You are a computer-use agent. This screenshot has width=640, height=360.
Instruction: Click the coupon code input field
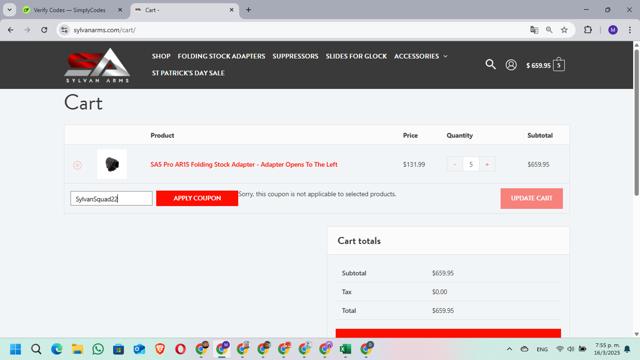coord(111,199)
